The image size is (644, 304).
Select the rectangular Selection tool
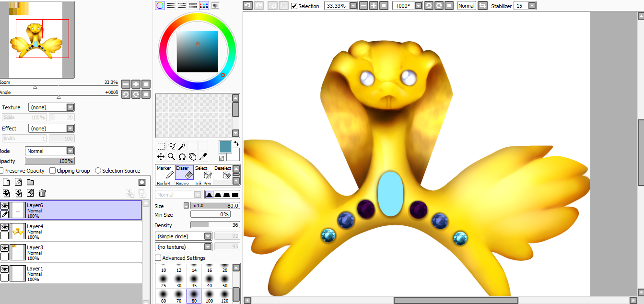[161, 146]
